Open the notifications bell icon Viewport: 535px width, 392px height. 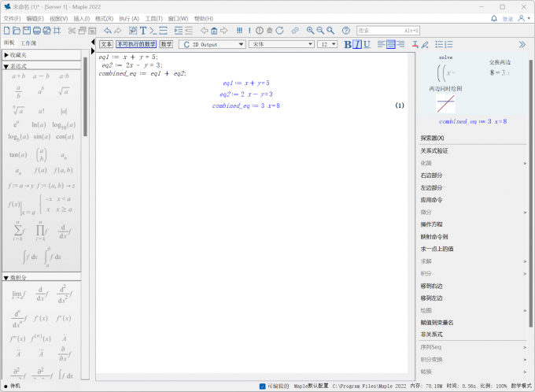pyautogui.click(x=494, y=18)
